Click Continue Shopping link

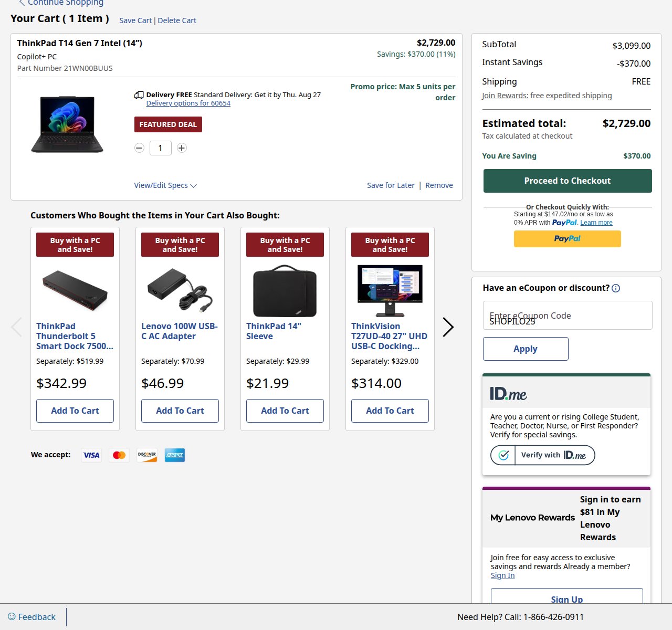pos(66,3)
